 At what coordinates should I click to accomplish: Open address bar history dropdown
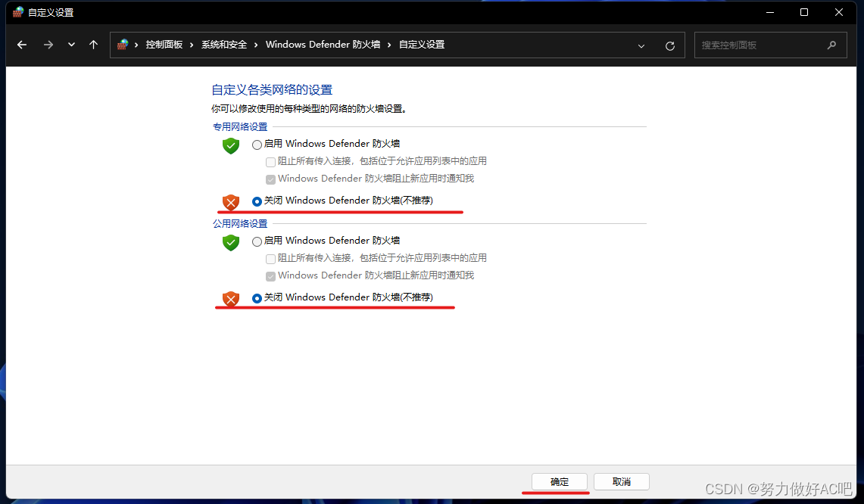[641, 45]
